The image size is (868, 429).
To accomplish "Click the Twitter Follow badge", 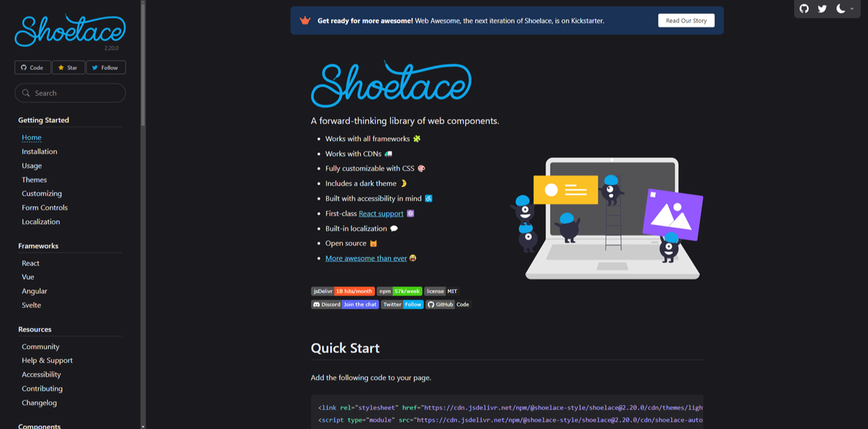I will (402, 304).
